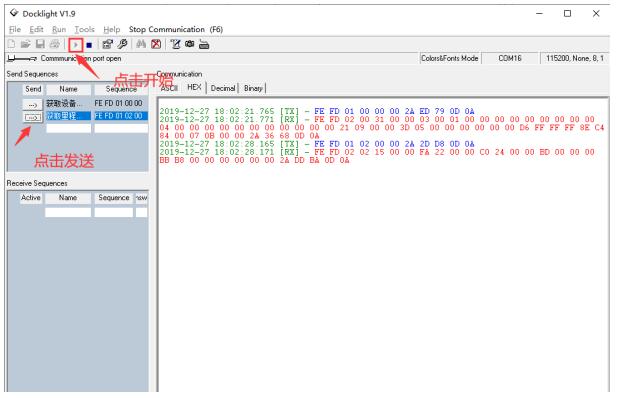
Task: Click the camera snapshot toolbar icon
Action: coord(190,44)
